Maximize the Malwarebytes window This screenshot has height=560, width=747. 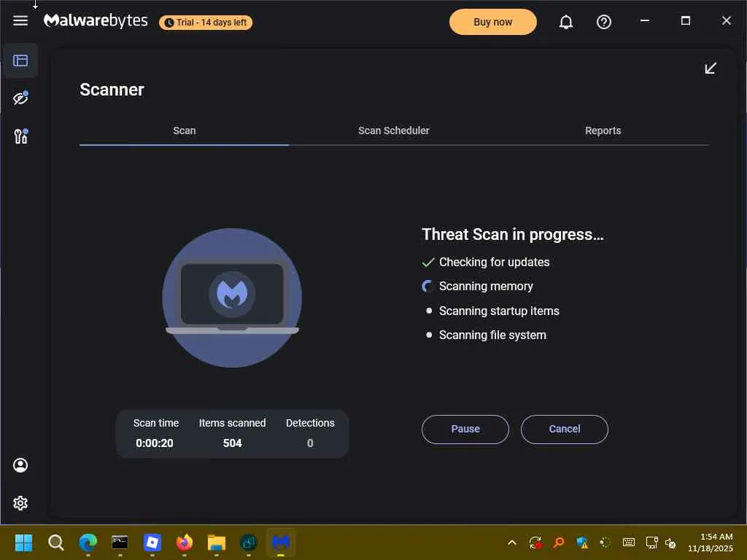pos(685,20)
